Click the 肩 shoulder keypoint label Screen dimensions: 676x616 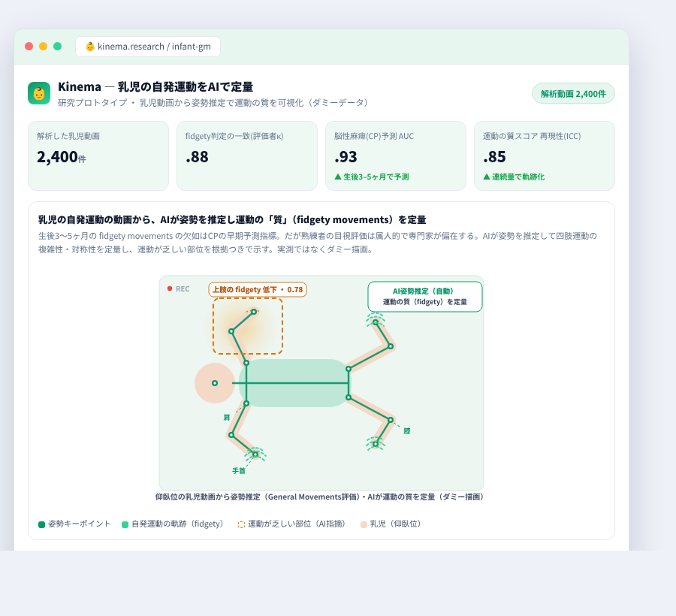pos(227,417)
